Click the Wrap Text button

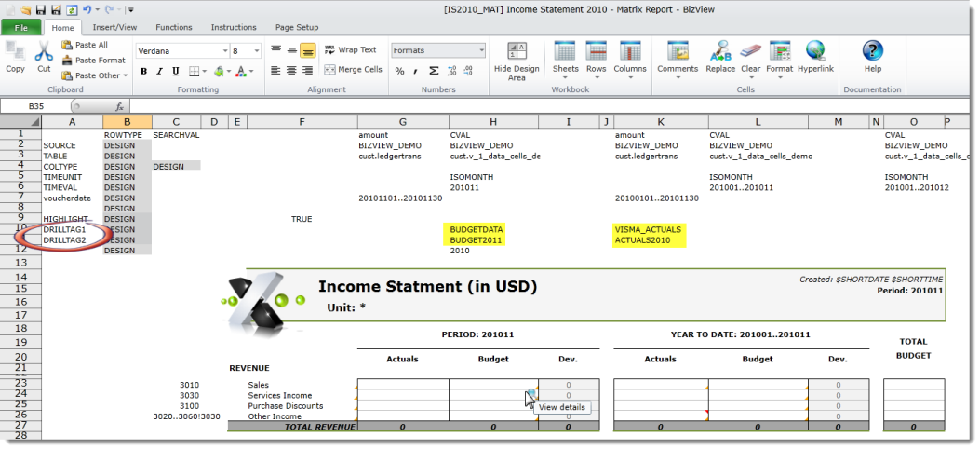tap(351, 49)
